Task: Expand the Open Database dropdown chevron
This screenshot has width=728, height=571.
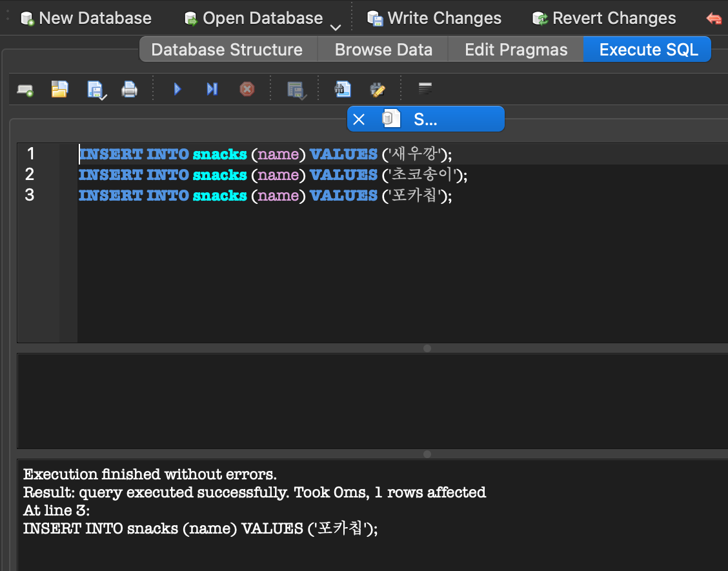Action: tap(335, 27)
